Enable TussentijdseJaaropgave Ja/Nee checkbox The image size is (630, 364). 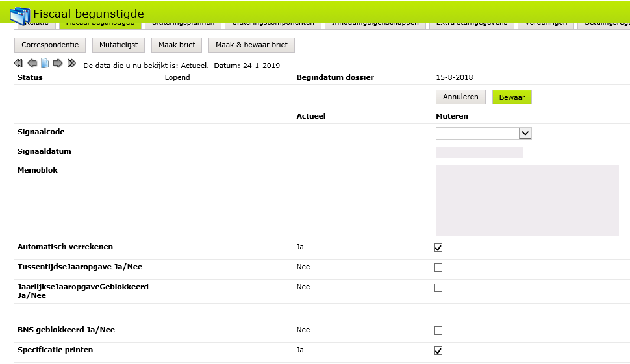[x=438, y=267]
